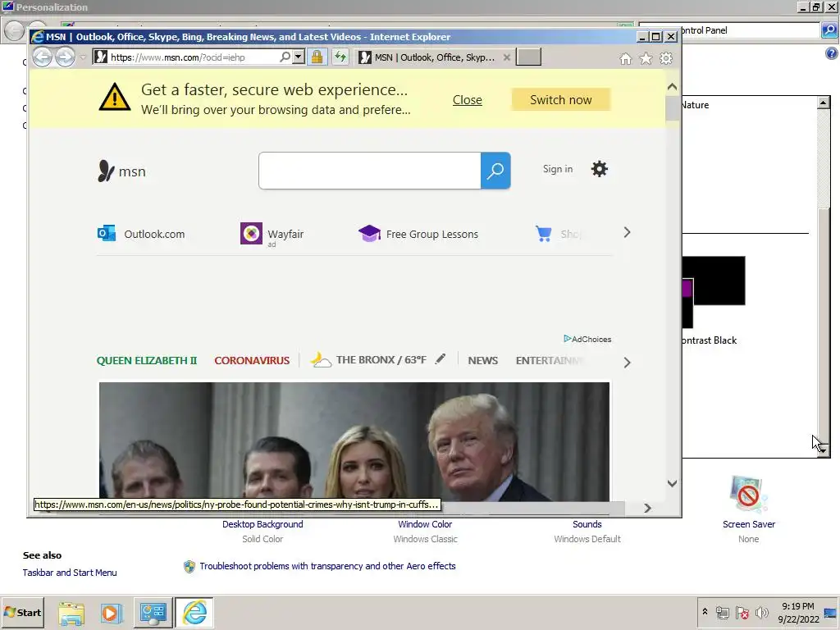Open Window Color in Personalization
The image size is (840, 630).
425,524
